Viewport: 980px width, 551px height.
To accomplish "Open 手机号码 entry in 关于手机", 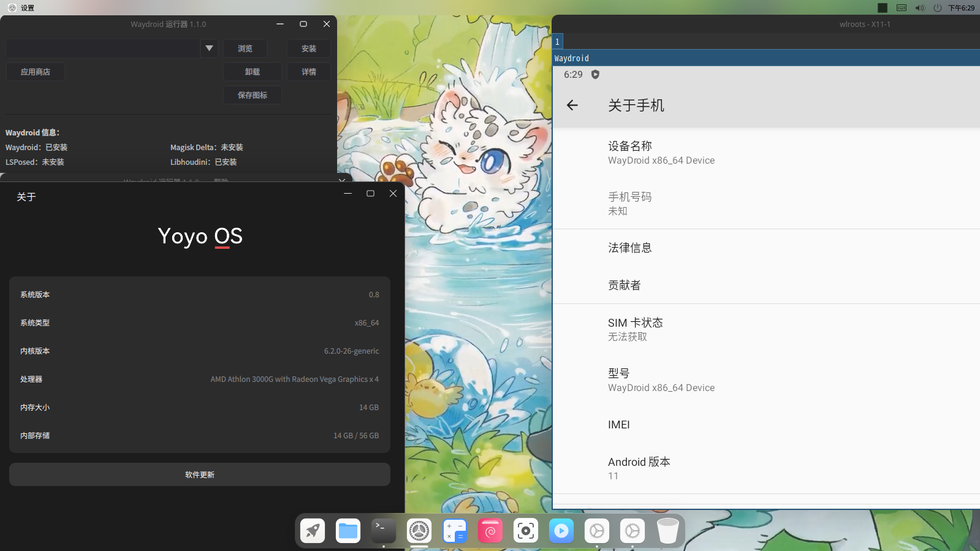I will coord(766,203).
